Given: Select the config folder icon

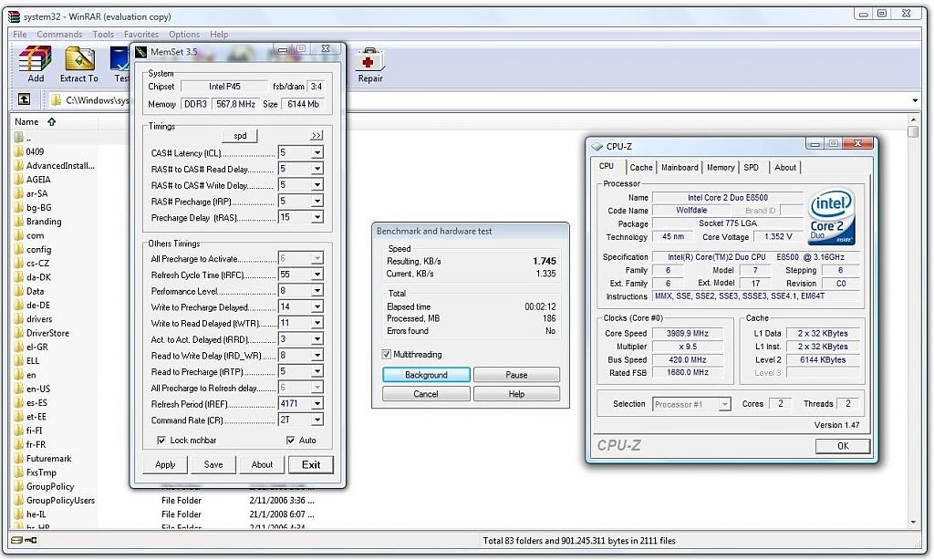Looking at the screenshot, I should [x=19, y=249].
